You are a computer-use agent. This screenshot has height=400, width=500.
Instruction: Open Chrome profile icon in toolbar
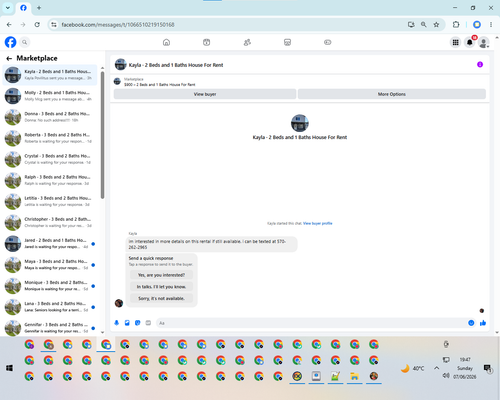(x=477, y=25)
